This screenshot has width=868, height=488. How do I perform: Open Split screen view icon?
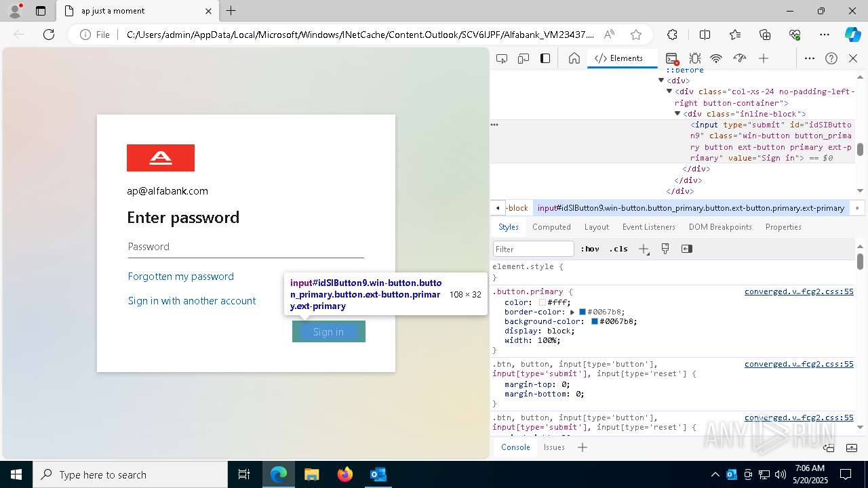[x=705, y=35]
